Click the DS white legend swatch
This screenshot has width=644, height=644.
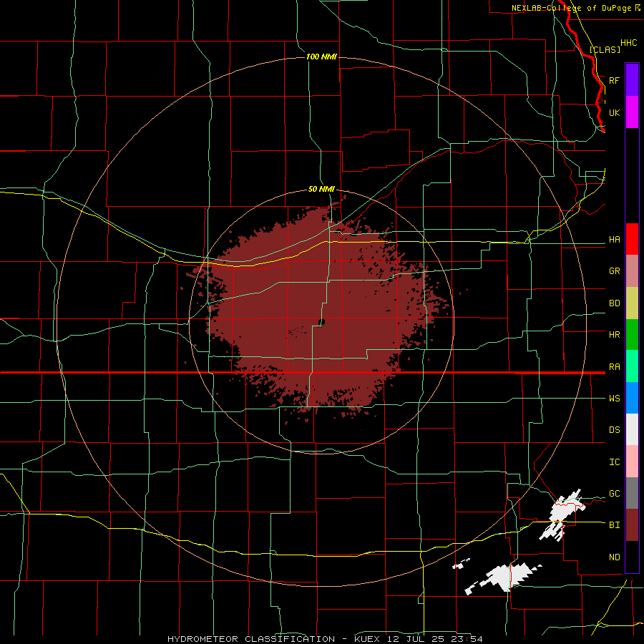pyautogui.click(x=632, y=429)
